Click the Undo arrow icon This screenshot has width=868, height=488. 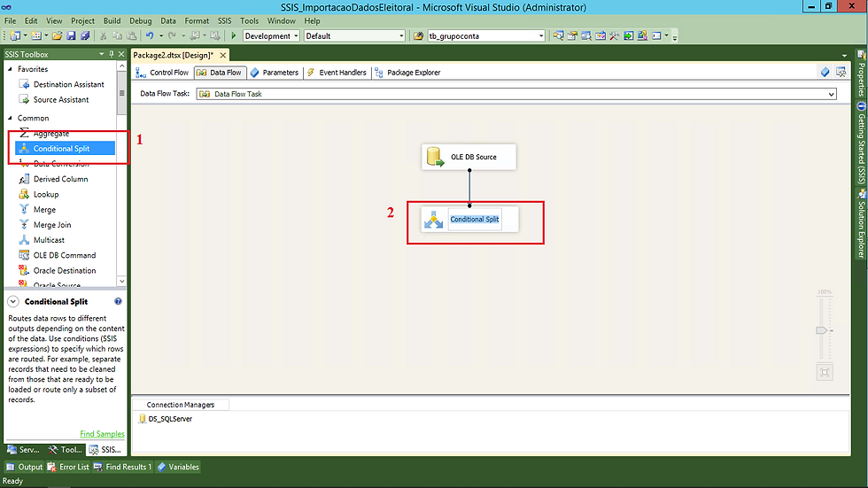coord(150,36)
